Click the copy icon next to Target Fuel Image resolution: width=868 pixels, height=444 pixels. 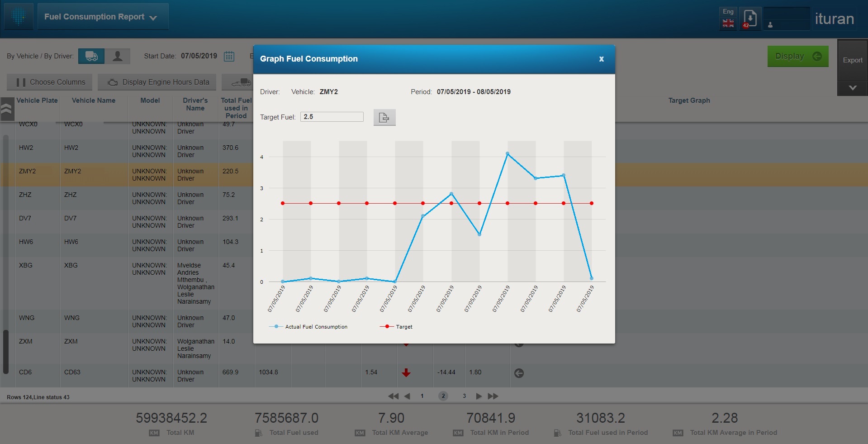point(384,117)
